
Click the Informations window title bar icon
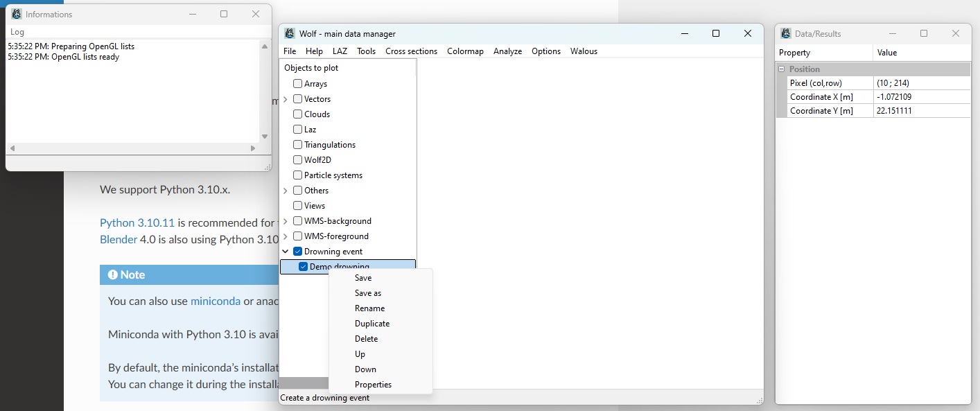click(17, 14)
